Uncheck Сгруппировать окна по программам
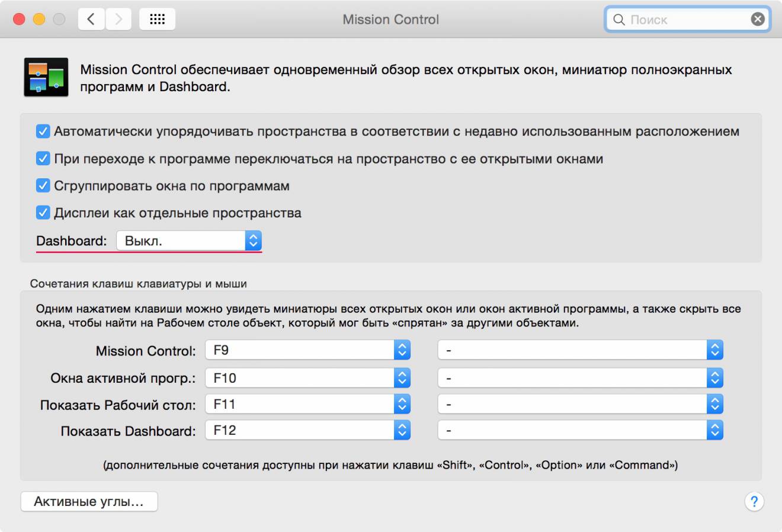The width and height of the screenshot is (782, 532). coord(43,185)
